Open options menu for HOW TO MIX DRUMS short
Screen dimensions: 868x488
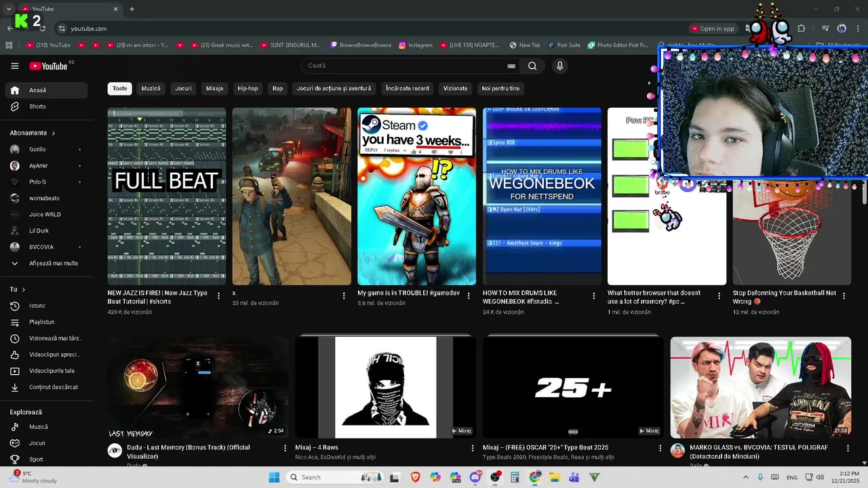(593, 296)
